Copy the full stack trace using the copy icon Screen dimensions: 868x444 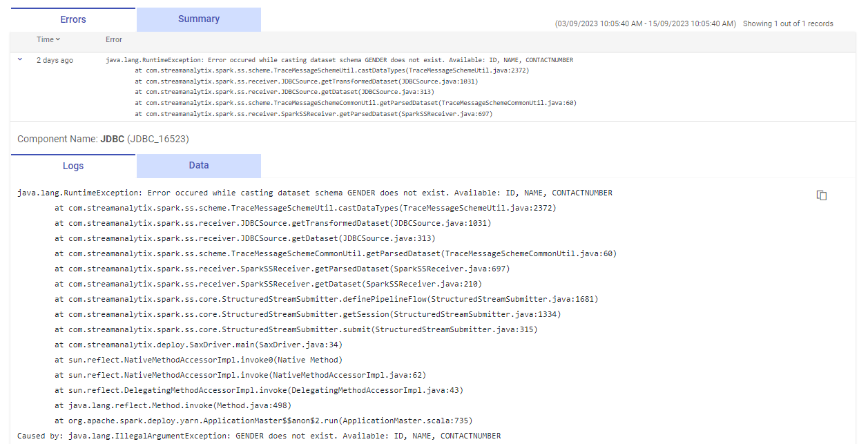821,195
